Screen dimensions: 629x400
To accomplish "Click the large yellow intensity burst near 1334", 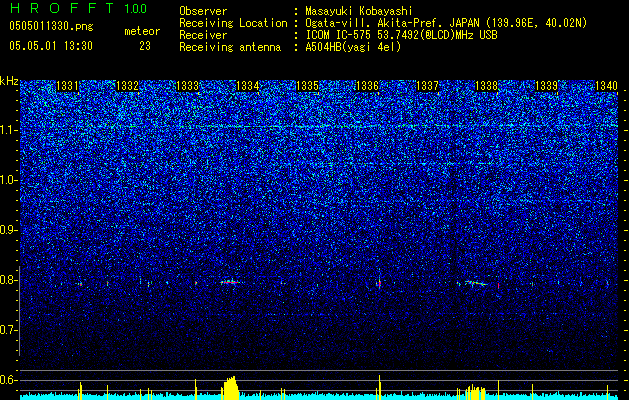I will pyautogui.click(x=231, y=388).
